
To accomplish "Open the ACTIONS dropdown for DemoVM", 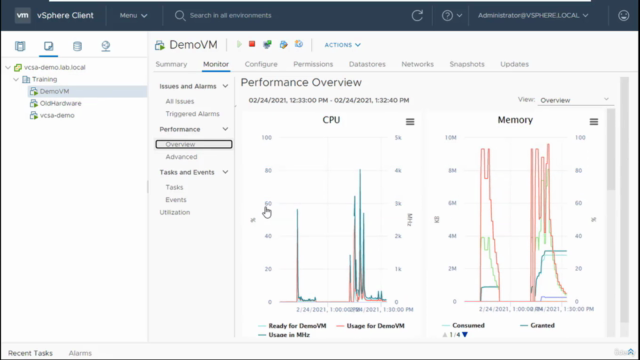I will (x=342, y=45).
